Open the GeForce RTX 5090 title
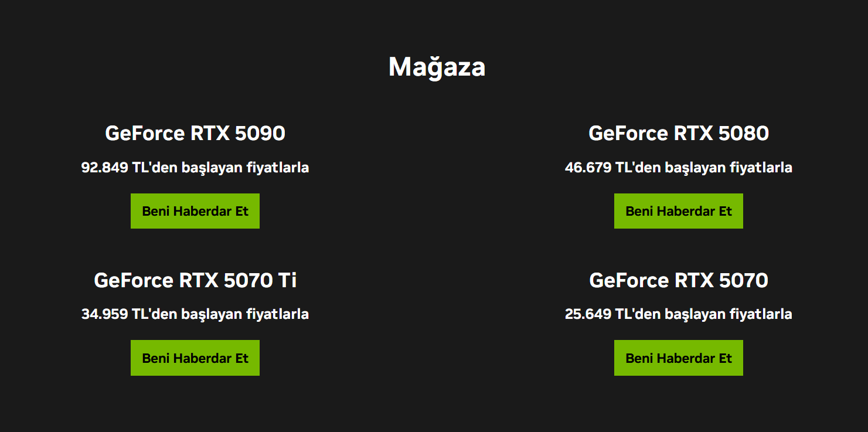The width and height of the screenshot is (868, 432). [x=195, y=134]
